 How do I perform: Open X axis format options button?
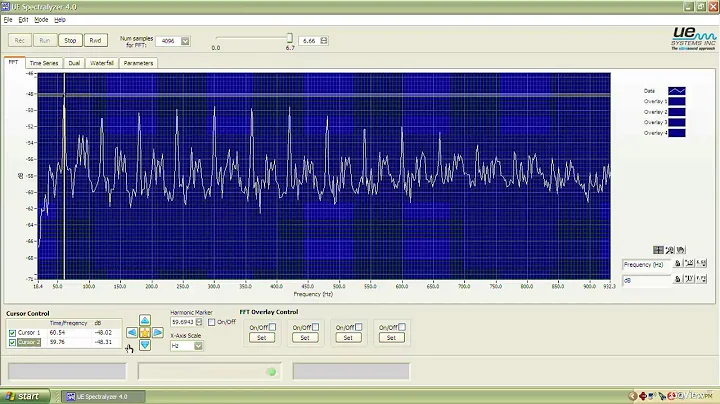701,263
